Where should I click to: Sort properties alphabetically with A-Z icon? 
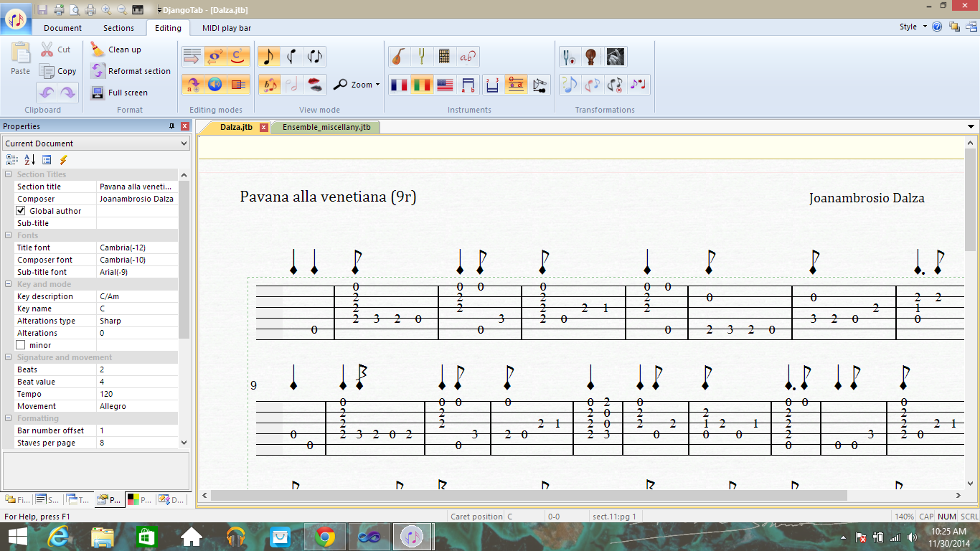(29, 160)
